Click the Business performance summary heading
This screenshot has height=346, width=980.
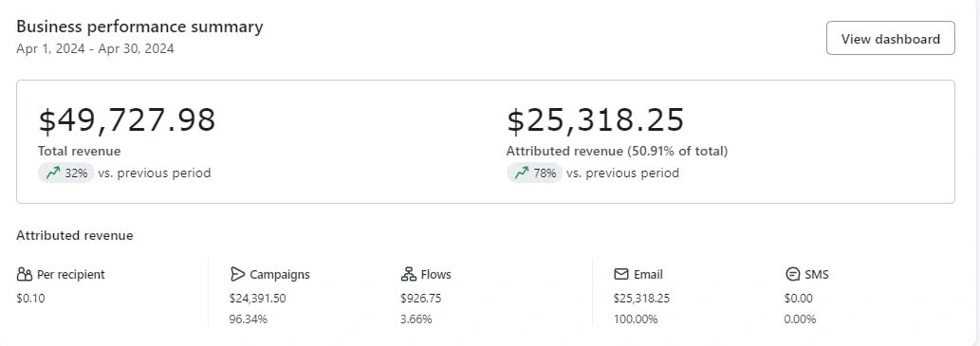139,27
